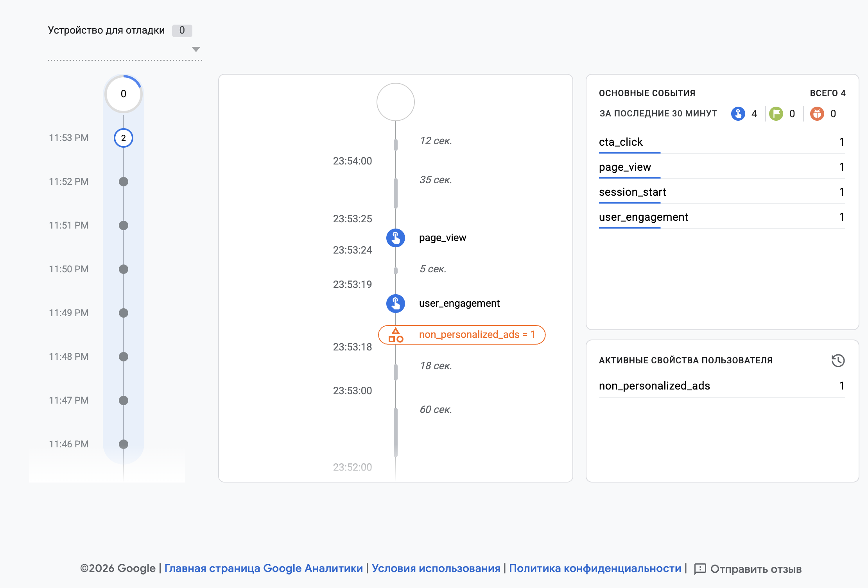Open page_view in top events list
This screenshot has height=588, width=868.
click(x=722, y=167)
